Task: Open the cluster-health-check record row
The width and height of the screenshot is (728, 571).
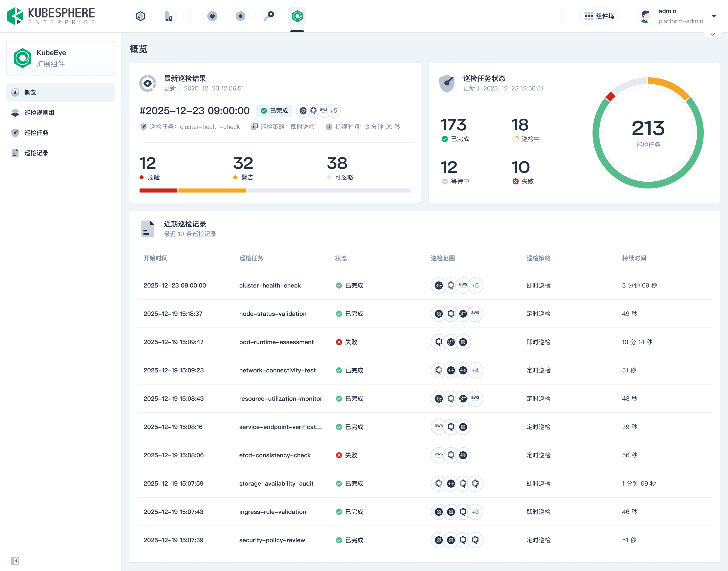Action: [x=269, y=285]
